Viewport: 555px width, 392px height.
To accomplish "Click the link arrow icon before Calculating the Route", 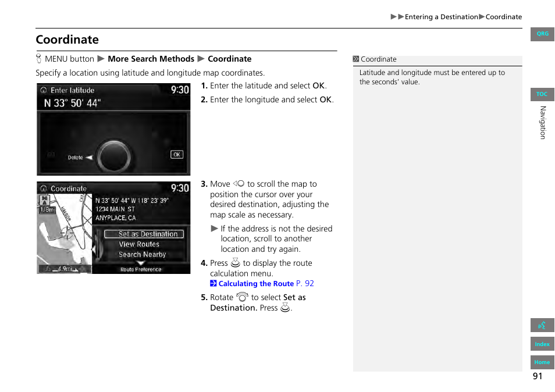I will tap(213, 283).
